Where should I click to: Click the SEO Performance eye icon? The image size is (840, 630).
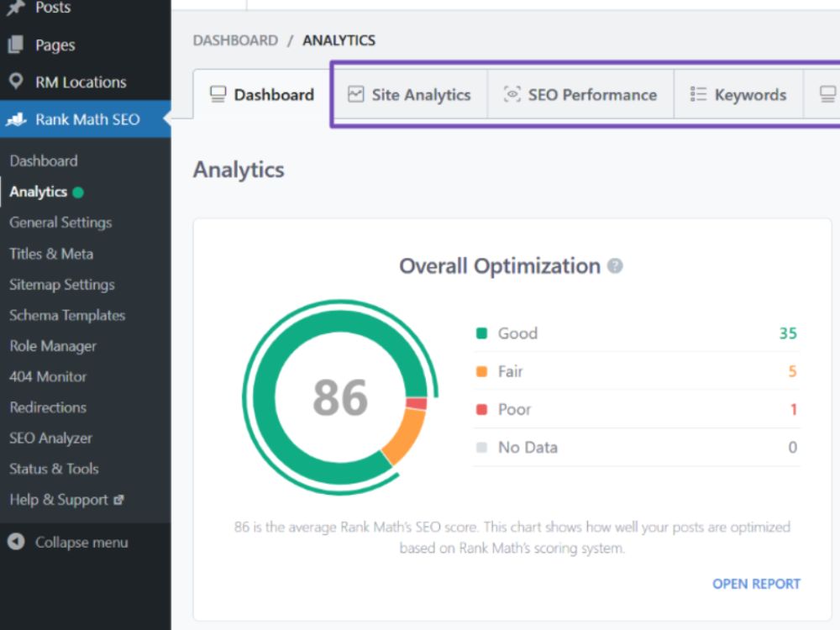512,94
